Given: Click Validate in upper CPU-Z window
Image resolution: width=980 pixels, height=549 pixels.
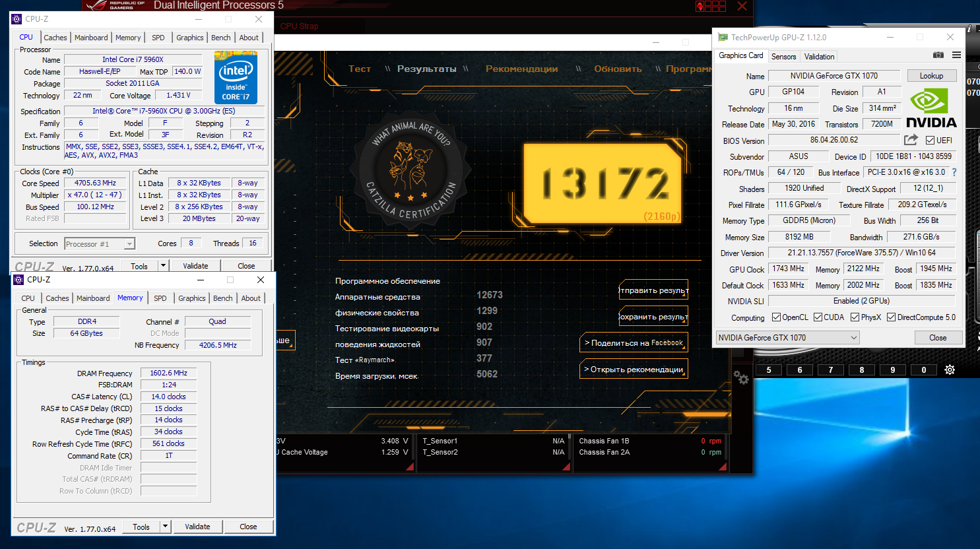Looking at the screenshot, I should tap(195, 266).
